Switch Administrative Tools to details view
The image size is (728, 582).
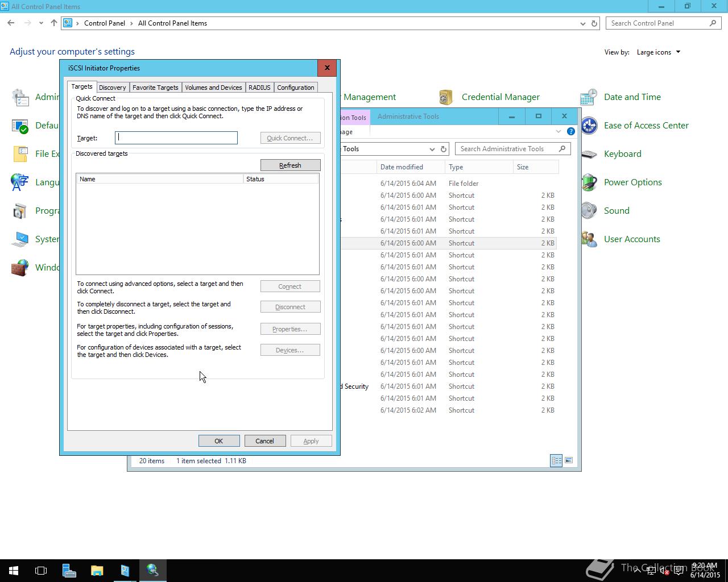point(556,460)
